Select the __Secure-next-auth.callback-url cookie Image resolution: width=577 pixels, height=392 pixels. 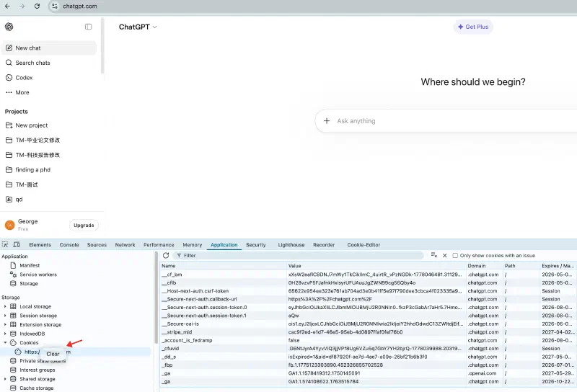pyautogui.click(x=369, y=299)
